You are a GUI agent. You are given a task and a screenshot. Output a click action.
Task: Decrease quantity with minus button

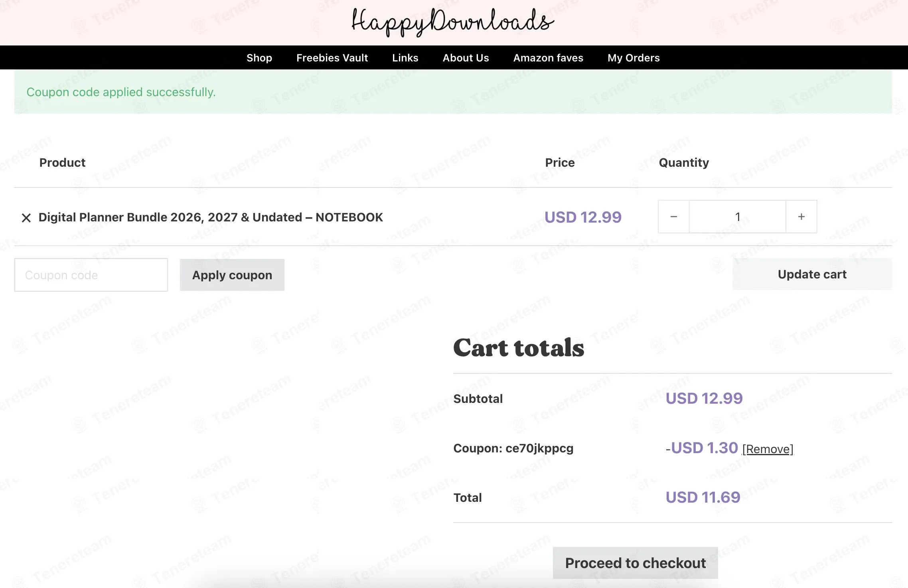pos(674,217)
